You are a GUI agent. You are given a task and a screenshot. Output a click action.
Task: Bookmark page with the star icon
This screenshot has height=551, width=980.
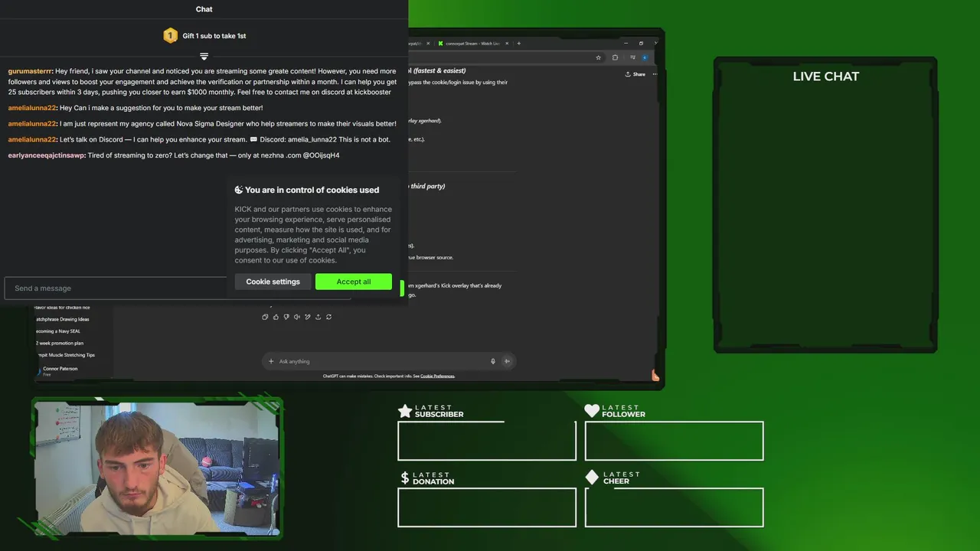click(598, 57)
